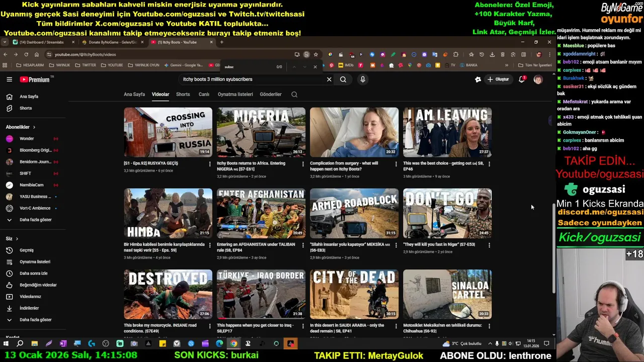Click find bar next result arrow
The height and width of the screenshot is (362, 644).
click(x=305, y=67)
